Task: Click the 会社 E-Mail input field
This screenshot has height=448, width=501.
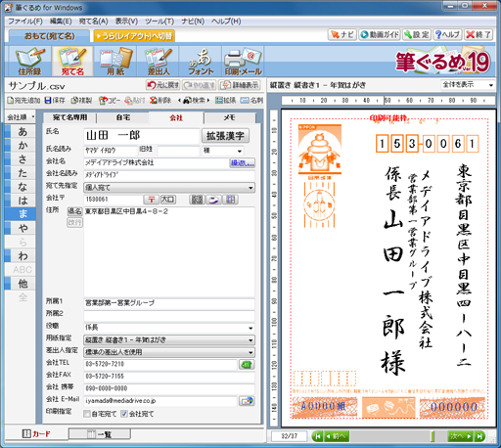Action: point(160,401)
